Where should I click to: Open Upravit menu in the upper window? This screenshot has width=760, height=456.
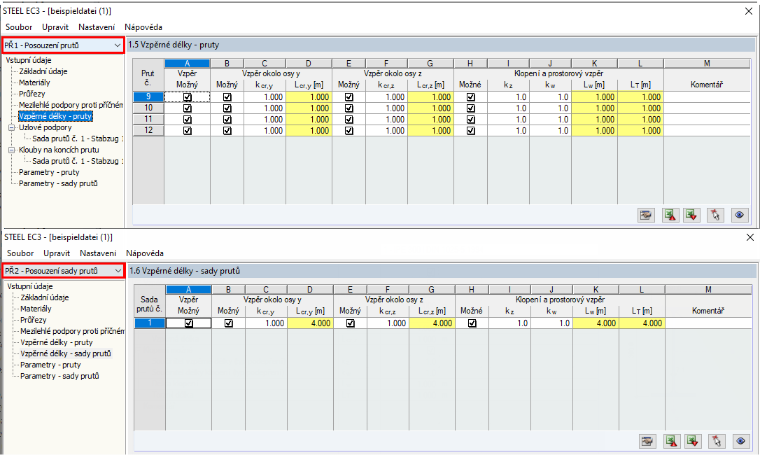pos(55,27)
